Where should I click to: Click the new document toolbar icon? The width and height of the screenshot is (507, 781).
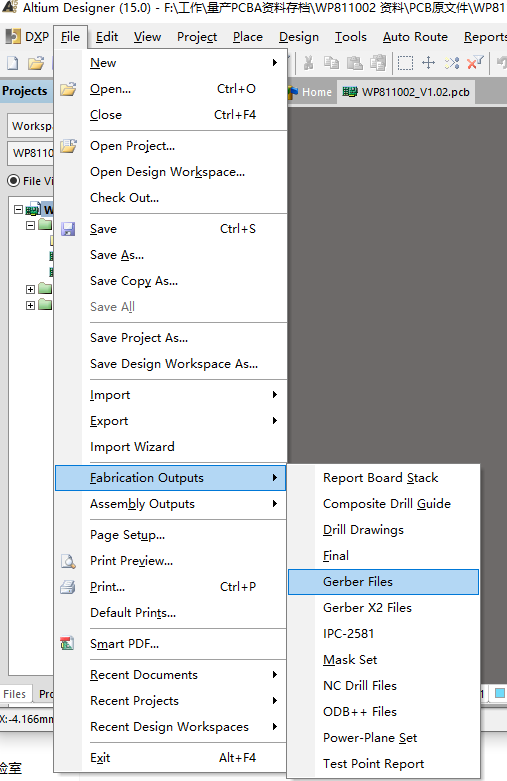12,63
